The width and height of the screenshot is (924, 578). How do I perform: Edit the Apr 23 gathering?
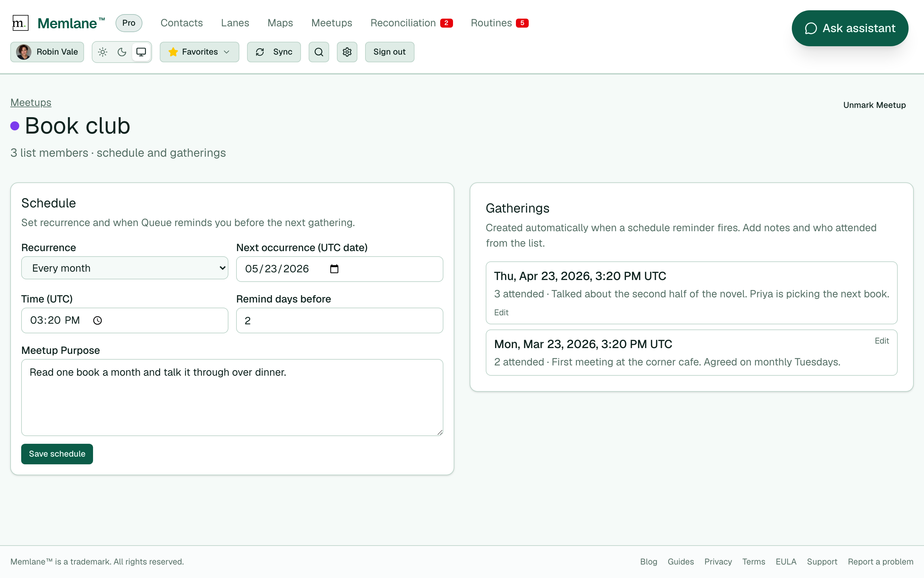pyautogui.click(x=501, y=313)
